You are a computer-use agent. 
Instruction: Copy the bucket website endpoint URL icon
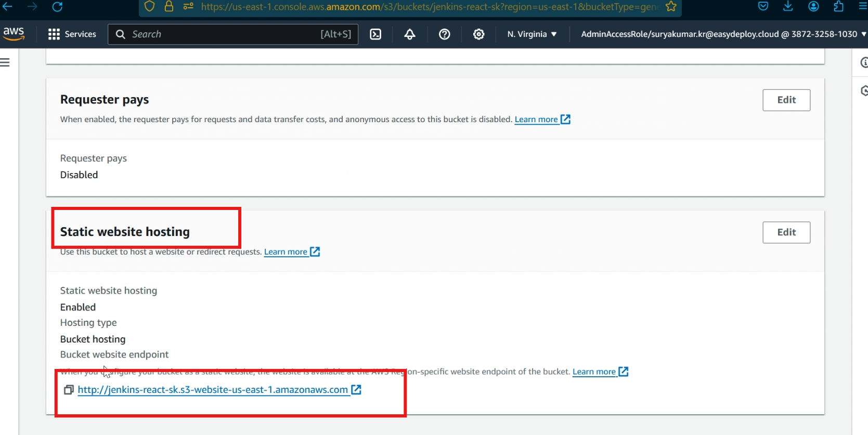(69, 390)
